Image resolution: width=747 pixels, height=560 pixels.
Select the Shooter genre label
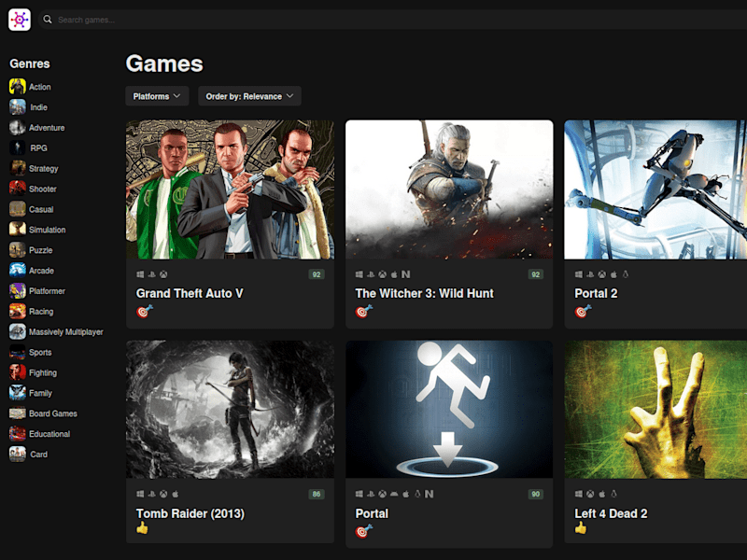tap(43, 189)
